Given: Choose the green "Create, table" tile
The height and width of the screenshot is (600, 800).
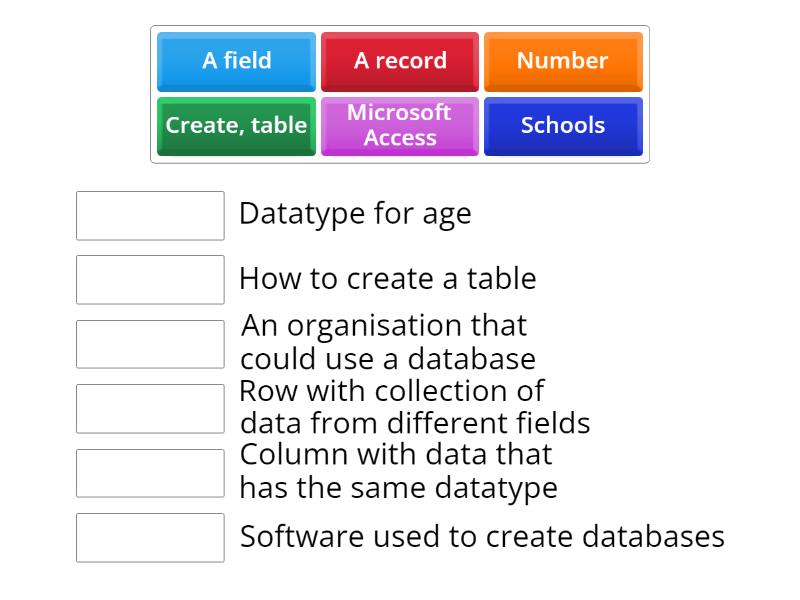Looking at the screenshot, I should click(x=236, y=126).
